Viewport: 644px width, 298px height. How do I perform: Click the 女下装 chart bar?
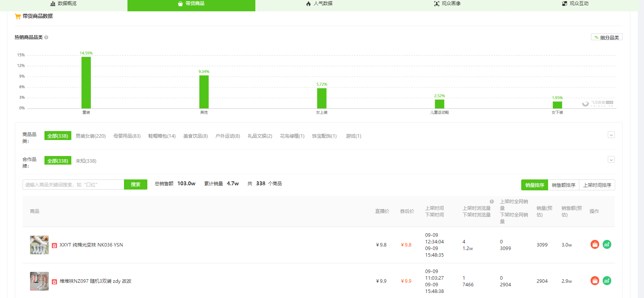557,105
